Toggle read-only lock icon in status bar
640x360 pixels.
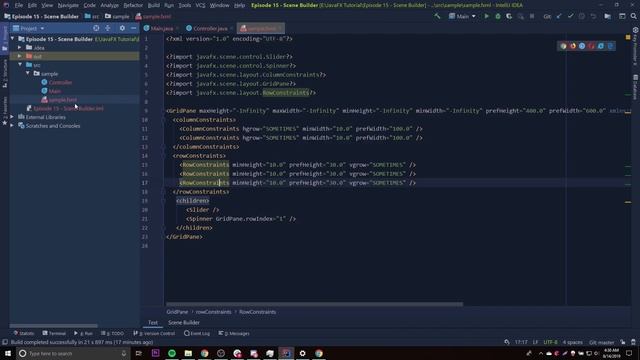coord(622,342)
